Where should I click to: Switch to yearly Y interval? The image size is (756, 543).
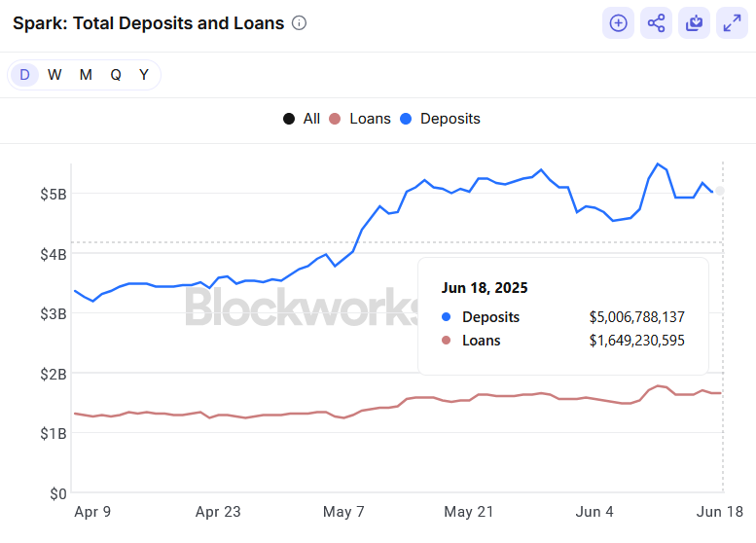[x=144, y=75]
